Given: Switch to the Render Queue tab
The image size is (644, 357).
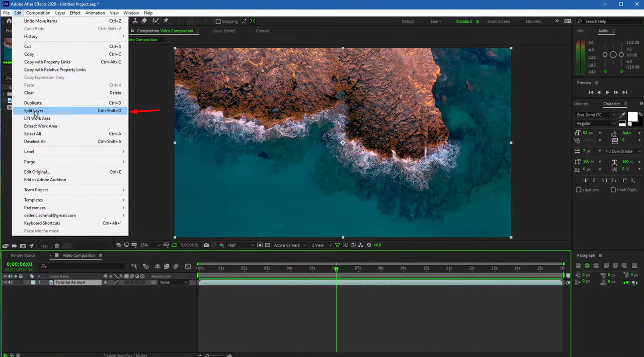Looking at the screenshot, I should [x=23, y=255].
